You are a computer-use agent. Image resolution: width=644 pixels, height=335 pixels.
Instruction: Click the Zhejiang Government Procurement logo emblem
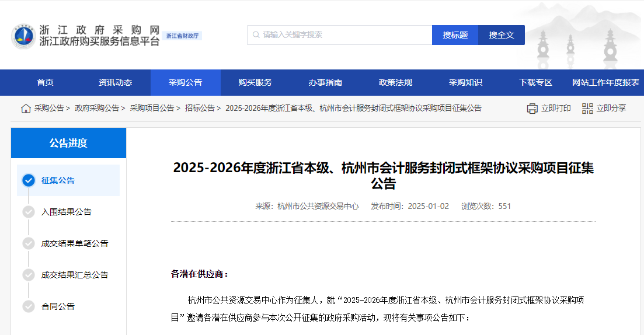(23, 36)
